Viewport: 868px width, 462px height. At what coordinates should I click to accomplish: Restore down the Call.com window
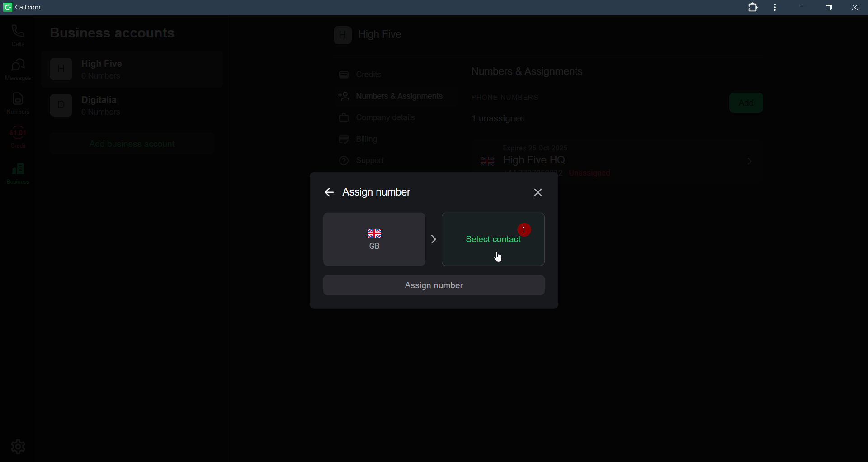coord(829,8)
